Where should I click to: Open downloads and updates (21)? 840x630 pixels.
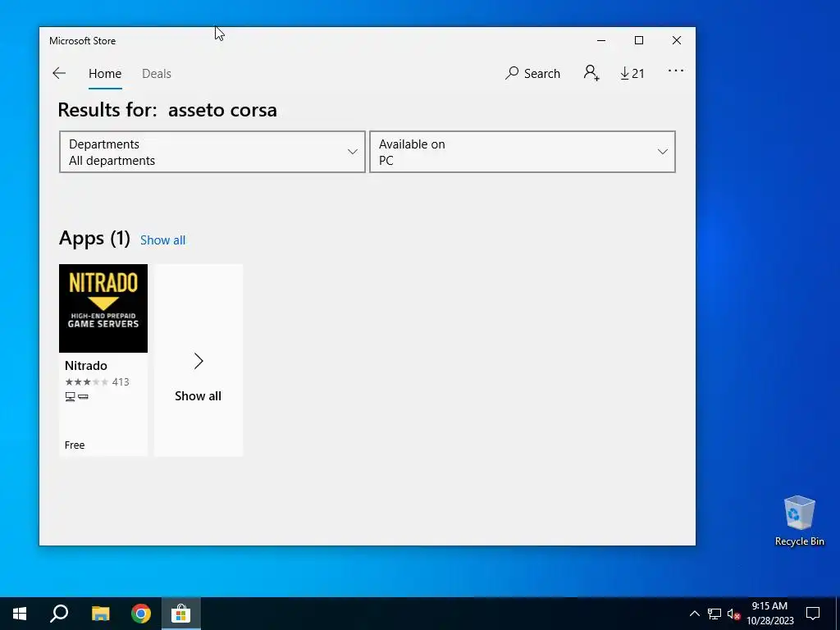click(632, 73)
